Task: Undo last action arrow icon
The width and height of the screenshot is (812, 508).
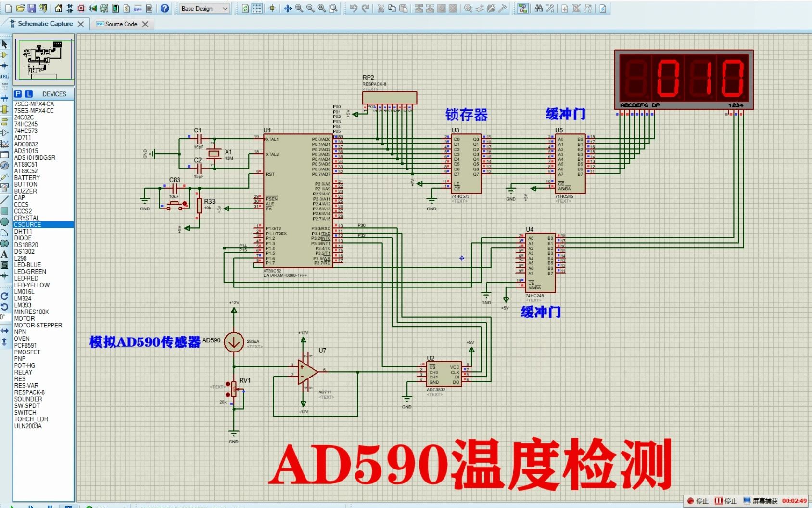Action: (354, 8)
